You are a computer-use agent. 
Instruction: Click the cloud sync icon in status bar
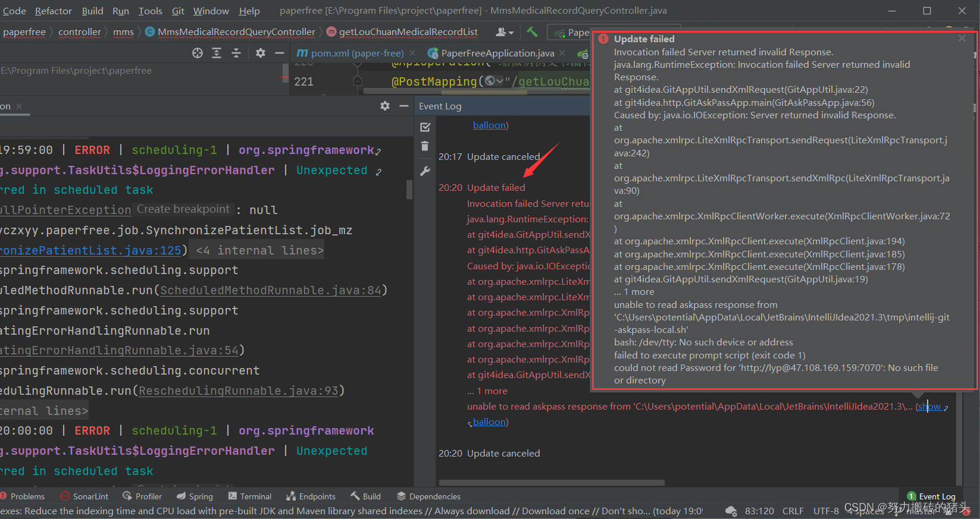point(731,511)
